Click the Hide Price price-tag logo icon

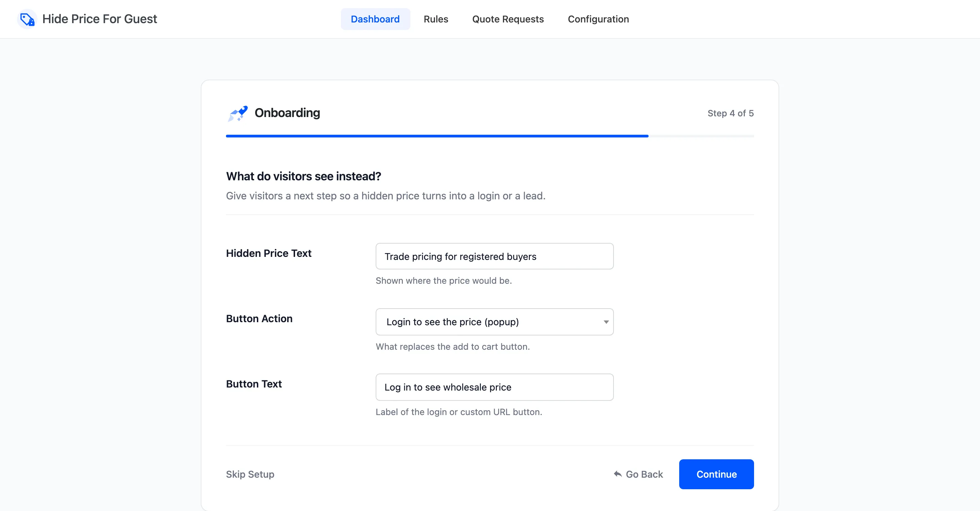(27, 19)
